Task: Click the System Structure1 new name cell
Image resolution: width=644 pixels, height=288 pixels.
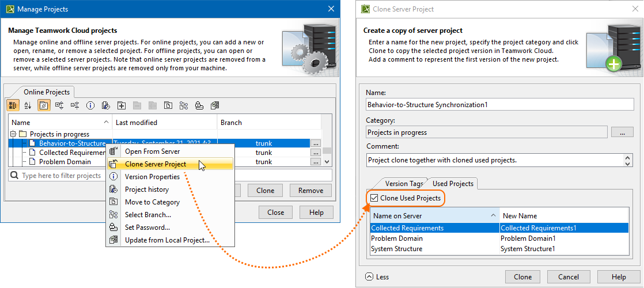Action: click(564, 249)
